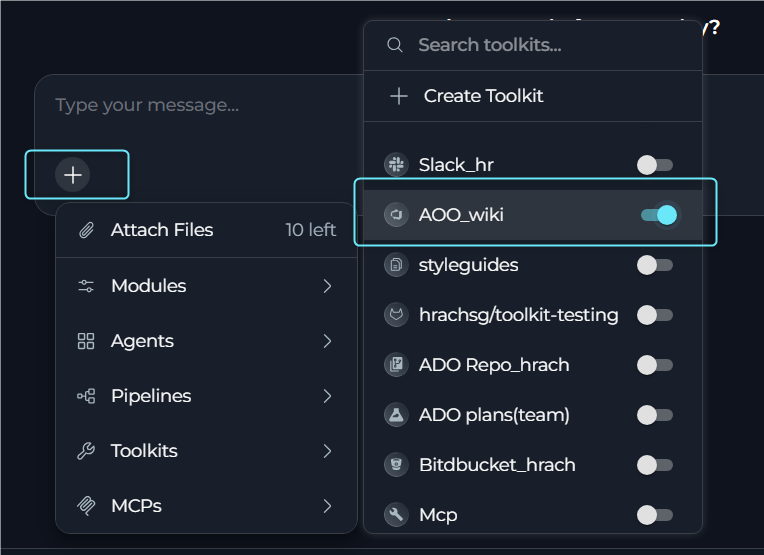Viewport: 764px width, 555px height.
Task: Enable the hrachsg/toolkit-testing toggle
Action: [x=655, y=315]
